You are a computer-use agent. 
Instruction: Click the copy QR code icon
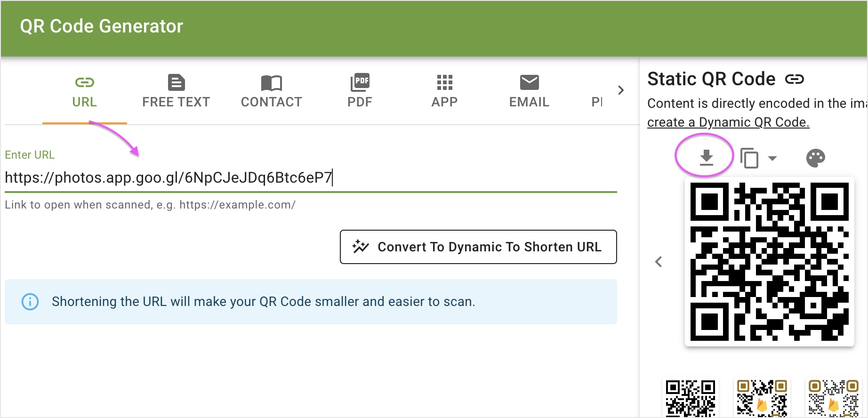[x=749, y=158]
